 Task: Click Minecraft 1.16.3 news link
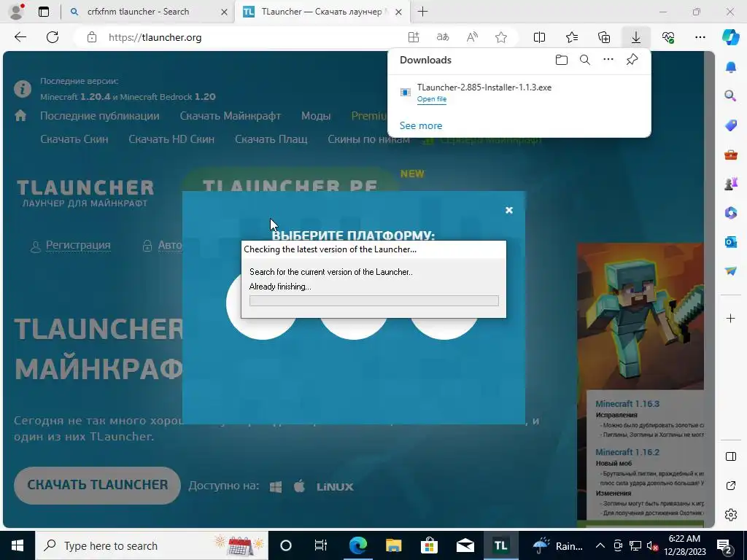(627, 404)
